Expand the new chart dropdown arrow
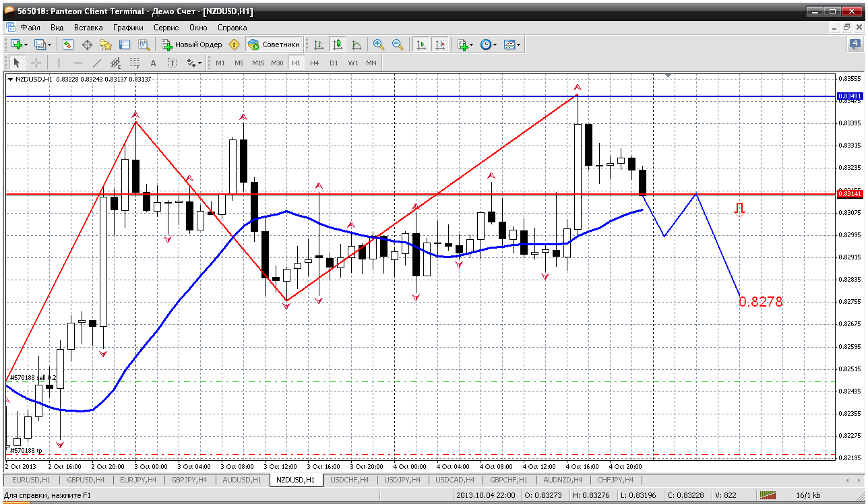This screenshot has width=868, height=504. click(26, 44)
